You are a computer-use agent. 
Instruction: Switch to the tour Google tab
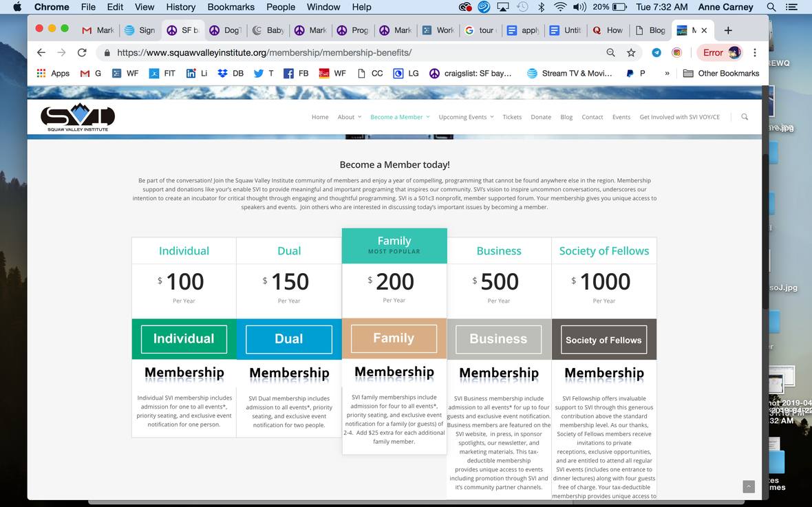pyautogui.click(x=480, y=30)
